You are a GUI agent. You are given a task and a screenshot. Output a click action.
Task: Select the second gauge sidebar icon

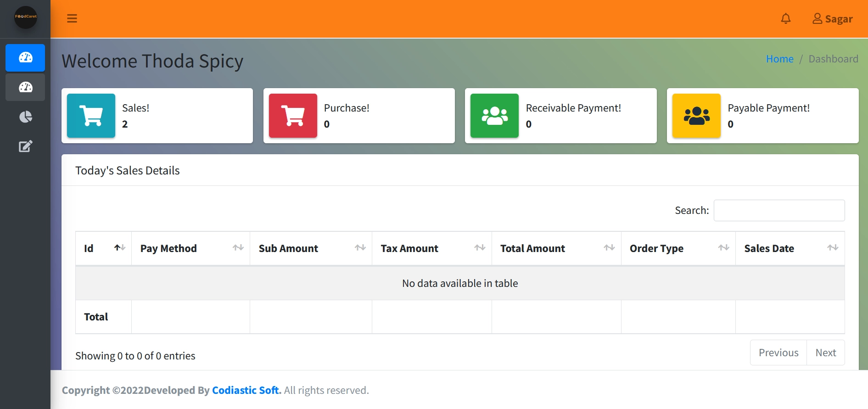click(25, 87)
